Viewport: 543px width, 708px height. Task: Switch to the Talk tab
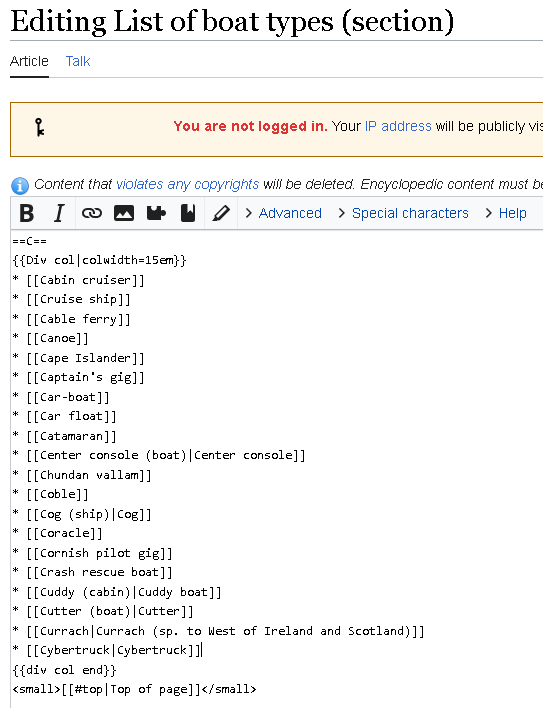pos(78,61)
